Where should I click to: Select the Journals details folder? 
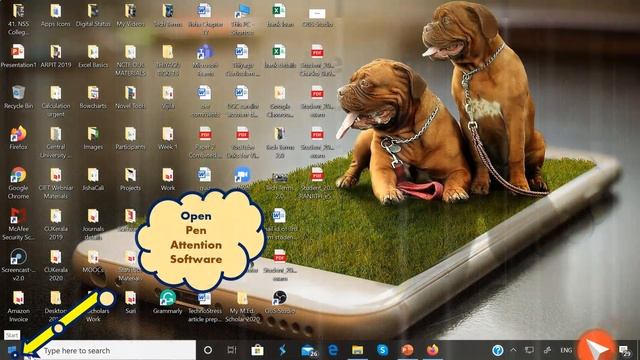(x=93, y=224)
